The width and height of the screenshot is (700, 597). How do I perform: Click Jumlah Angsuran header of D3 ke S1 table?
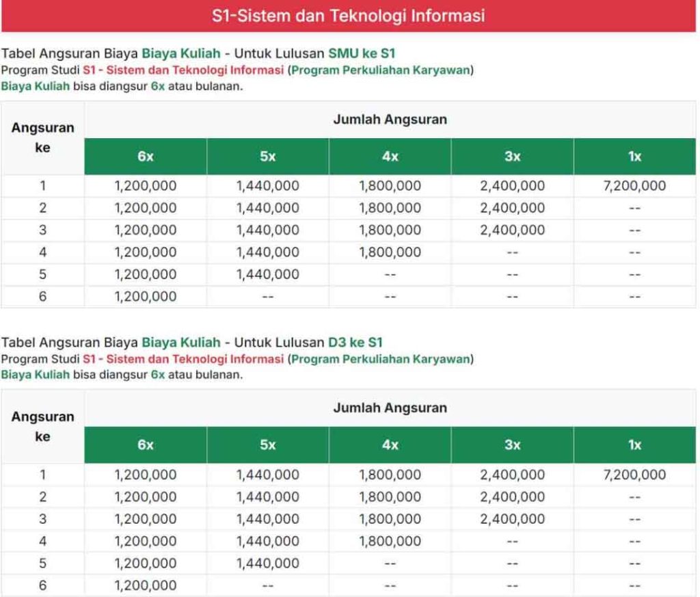(x=390, y=408)
